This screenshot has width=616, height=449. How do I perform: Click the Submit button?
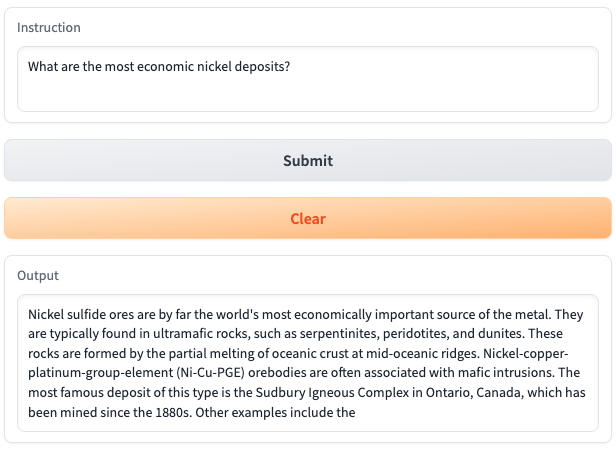[x=308, y=160]
